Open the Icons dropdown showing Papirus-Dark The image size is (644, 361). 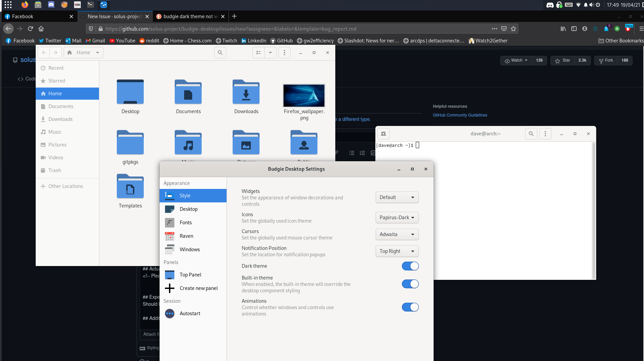click(397, 218)
